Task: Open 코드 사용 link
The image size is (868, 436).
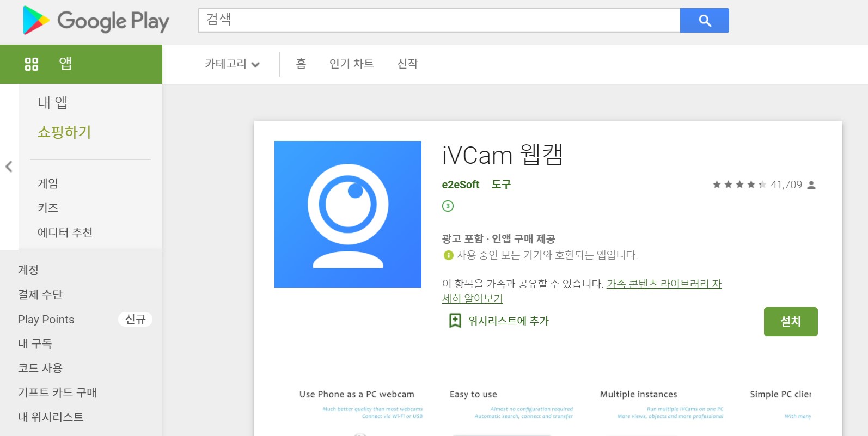Action: (40, 368)
